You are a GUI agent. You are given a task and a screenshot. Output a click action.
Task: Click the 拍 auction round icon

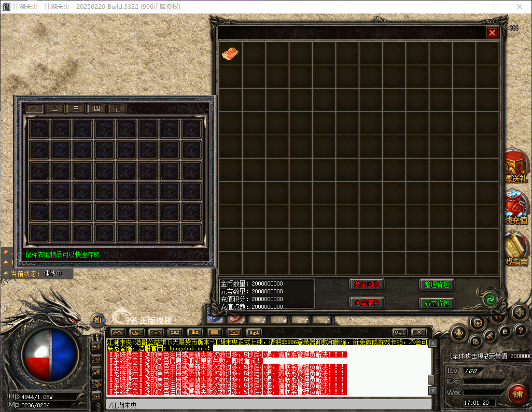click(97, 320)
